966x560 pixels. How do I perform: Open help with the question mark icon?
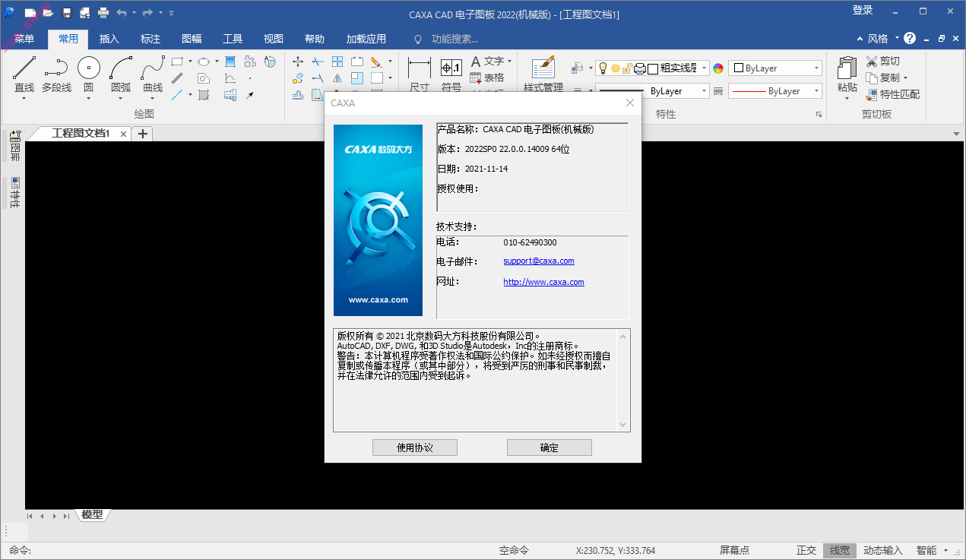tap(910, 38)
